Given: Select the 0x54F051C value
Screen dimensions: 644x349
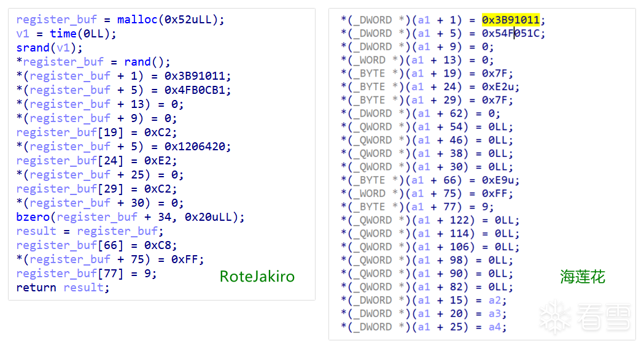Looking at the screenshot, I should click(x=511, y=33).
